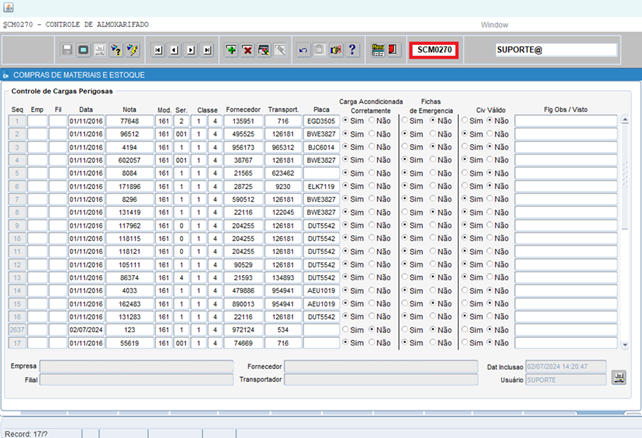Click the grayed clipboard paste icon

(x=319, y=50)
